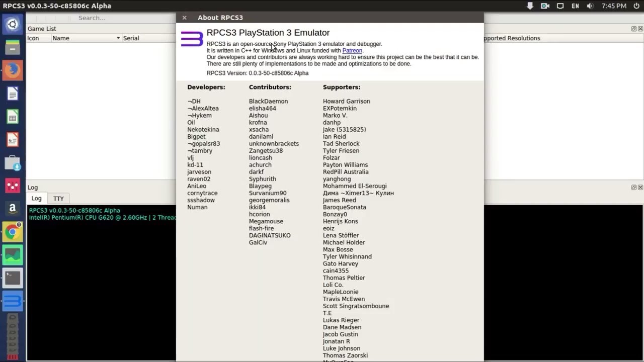The height and width of the screenshot is (362, 644).
Task: Sort game list by Name column
Action: 86,38
